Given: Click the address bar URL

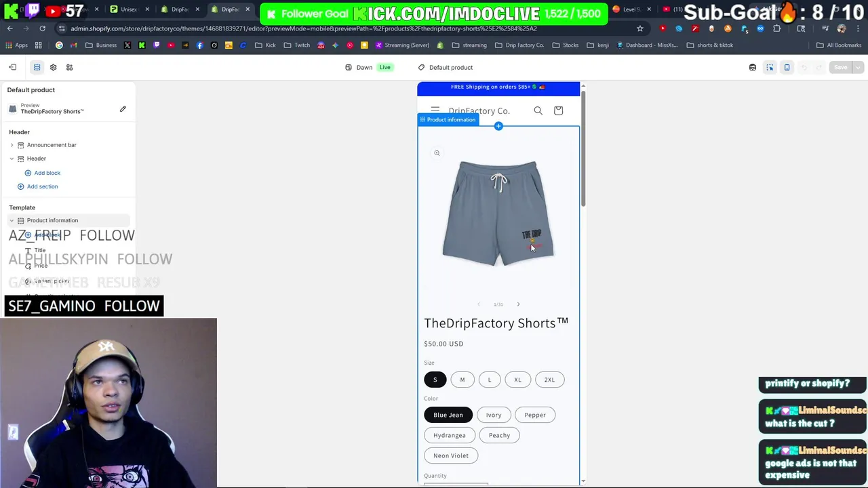Looking at the screenshot, I should 304,28.
